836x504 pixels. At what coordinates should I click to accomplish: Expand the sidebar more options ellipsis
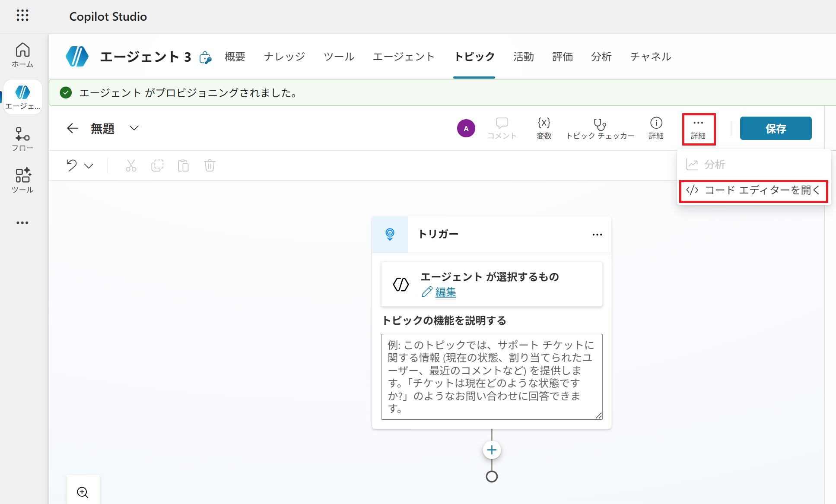point(22,223)
